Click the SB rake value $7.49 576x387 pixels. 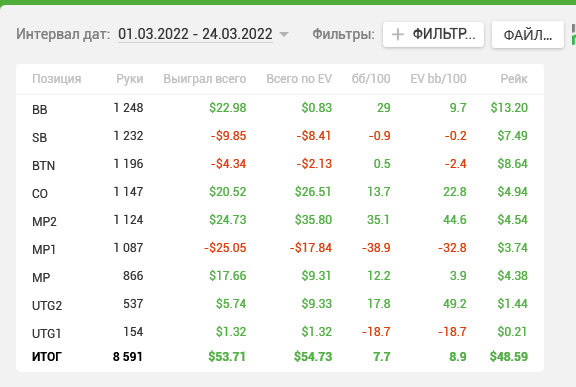click(x=512, y=135)
